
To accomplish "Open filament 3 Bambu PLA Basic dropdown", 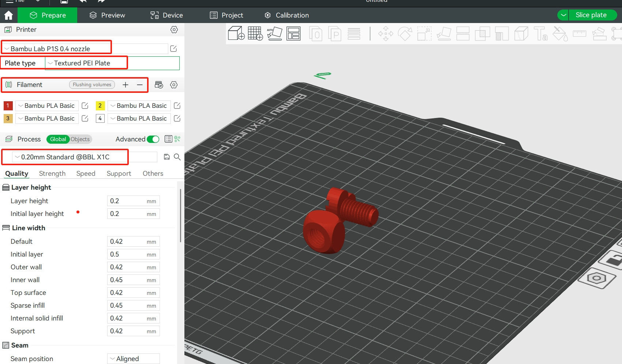I will point(47,118).
